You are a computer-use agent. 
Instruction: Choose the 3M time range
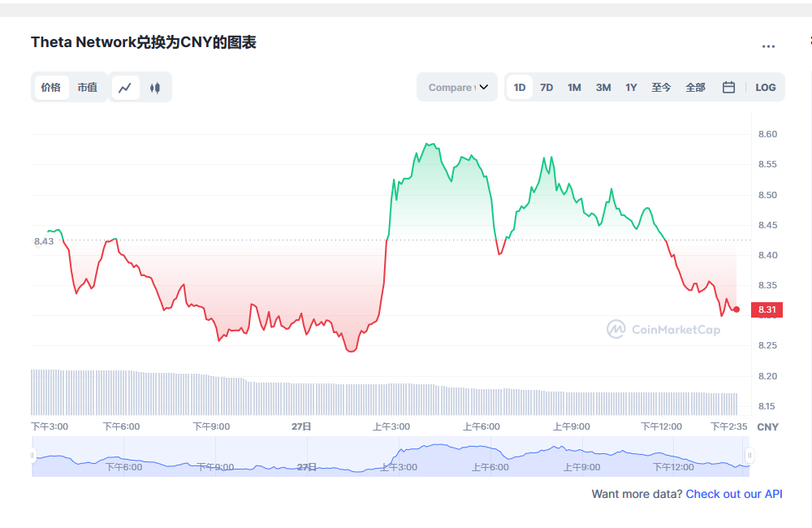pos(603,88)
